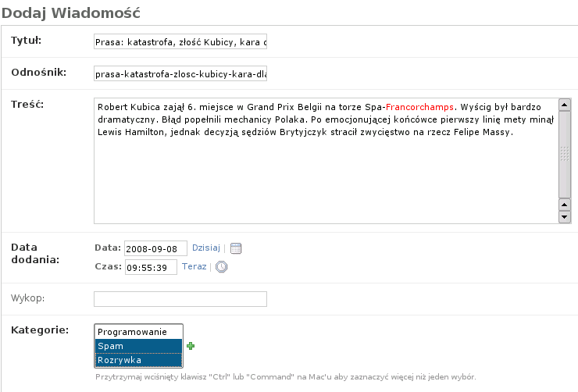Click the green plus add category icon

click(191, 346)
